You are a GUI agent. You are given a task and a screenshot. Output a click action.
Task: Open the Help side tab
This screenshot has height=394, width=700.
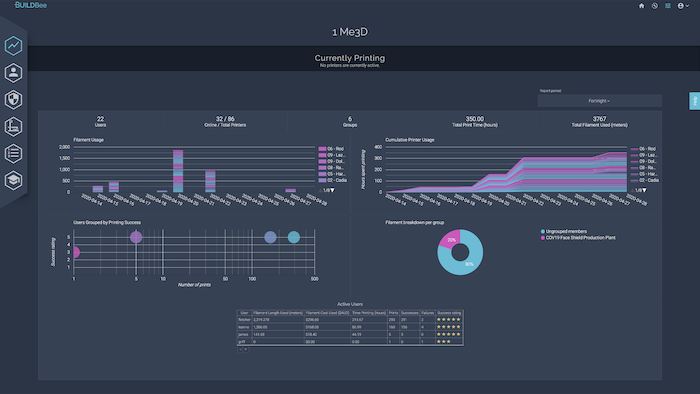click(x=695, y=101)
